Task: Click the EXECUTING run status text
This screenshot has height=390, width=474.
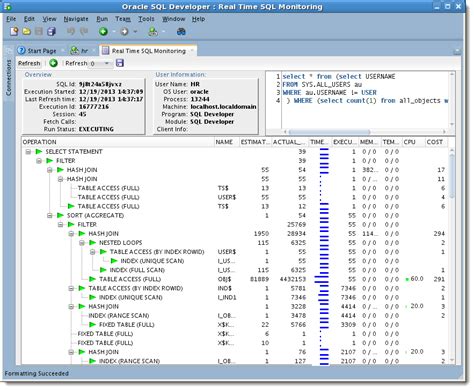Action: (x=96, y=129)
